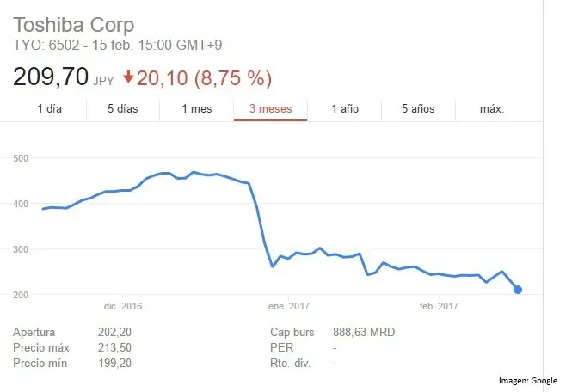Screen dimensions: 572x392
Task: Show the 1 mes chart range
Action: tap(196, 108)
